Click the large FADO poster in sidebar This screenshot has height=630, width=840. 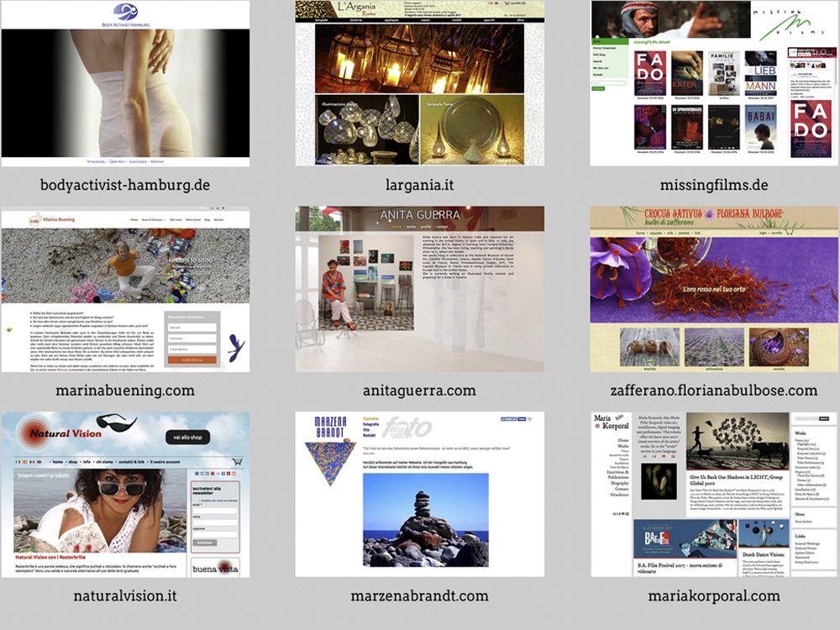pos(811,129)
